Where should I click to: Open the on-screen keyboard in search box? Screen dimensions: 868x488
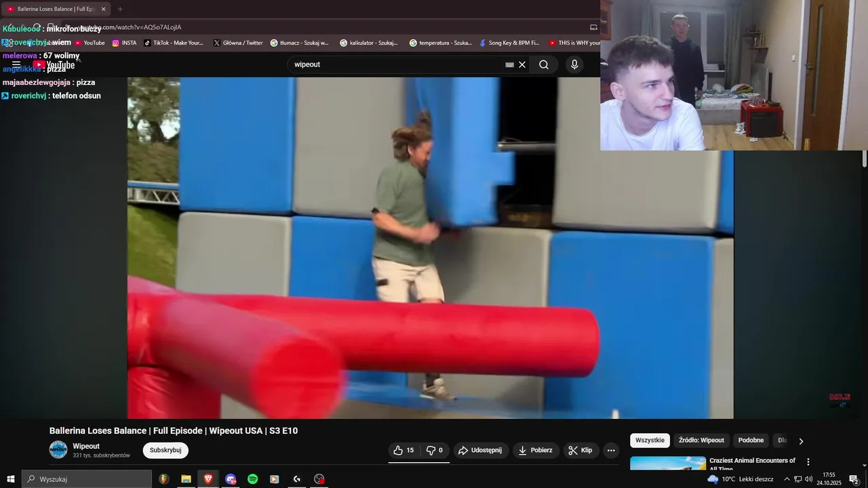point(509,65)
